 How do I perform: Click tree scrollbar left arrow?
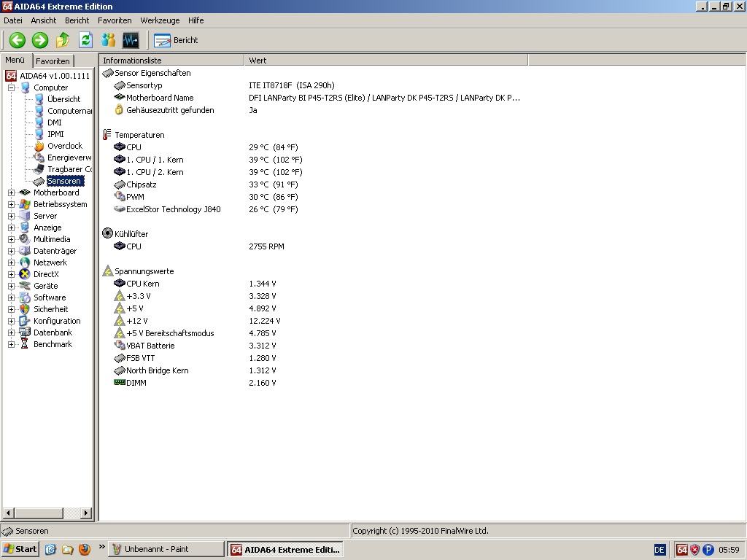click(8, 513)
